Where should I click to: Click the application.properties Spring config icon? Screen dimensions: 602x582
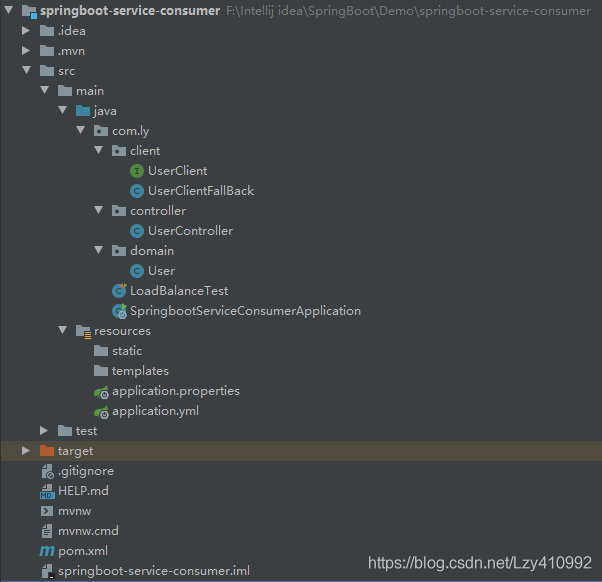click(101, 392)
